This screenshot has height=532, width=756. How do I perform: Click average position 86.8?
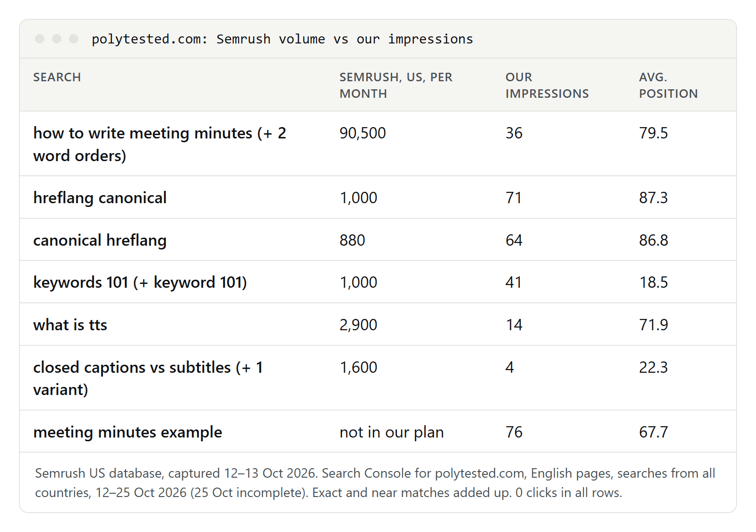click(x=653, y=240)
